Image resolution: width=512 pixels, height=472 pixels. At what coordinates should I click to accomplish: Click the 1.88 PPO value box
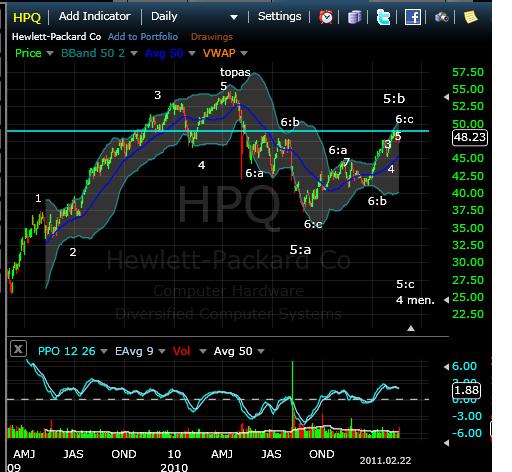(x=466, y=390)
